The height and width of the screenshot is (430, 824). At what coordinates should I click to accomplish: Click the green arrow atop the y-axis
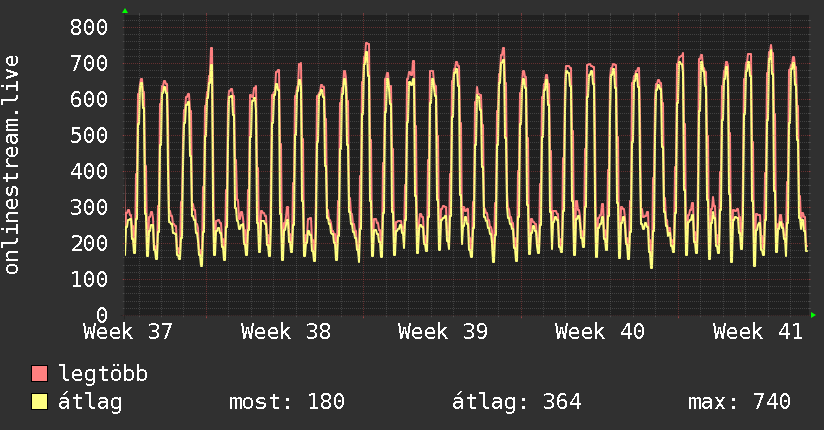coord(125,11)
